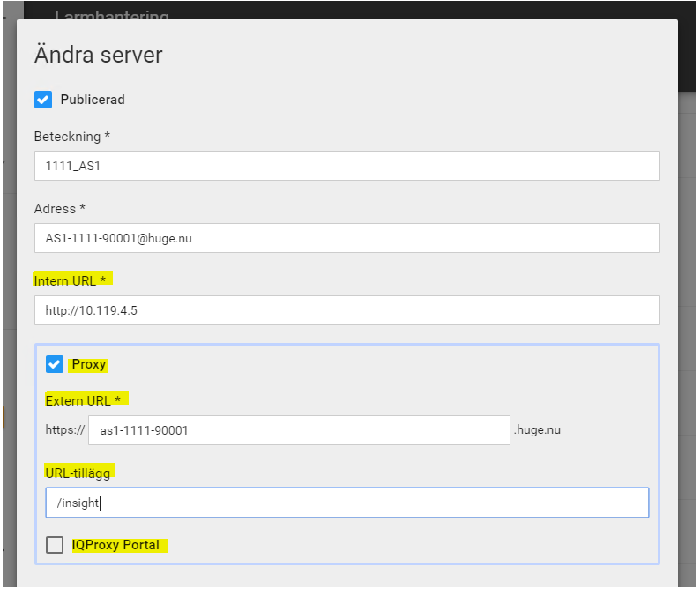Enable the IQProxy Portal checkbox
700x589 pixels.
(x=55, y=545)
